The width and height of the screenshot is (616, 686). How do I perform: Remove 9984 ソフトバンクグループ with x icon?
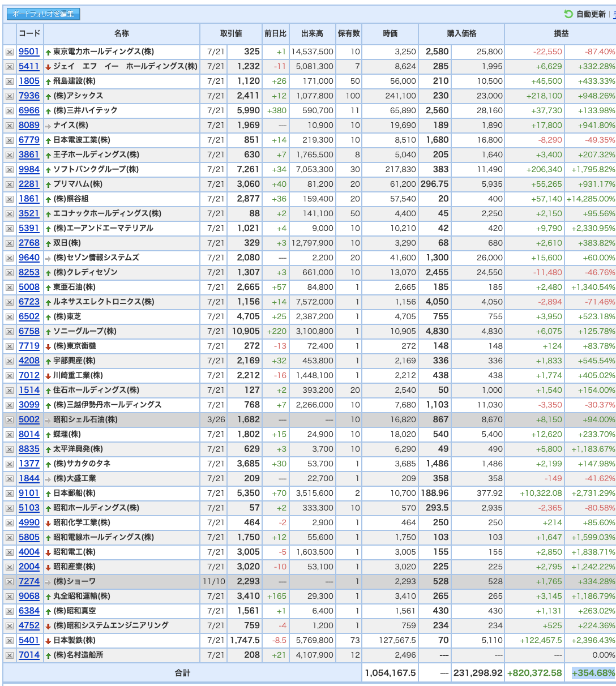click(10, 170)
